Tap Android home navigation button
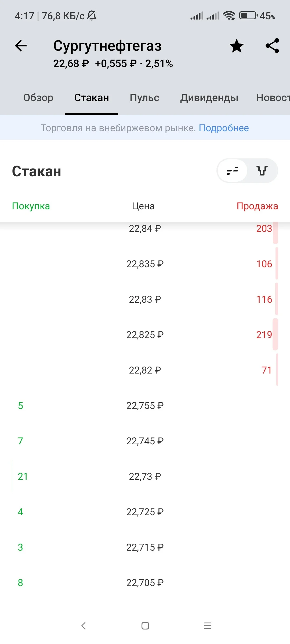 click(x=145, y=626)
